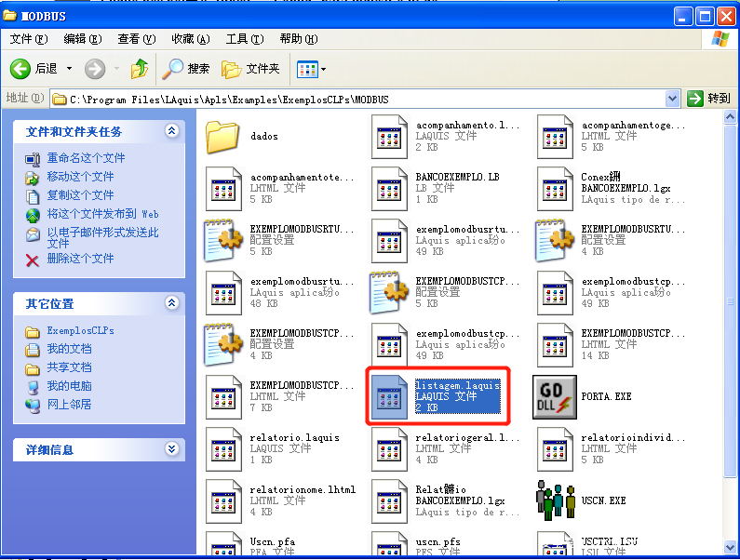Screen dimensions: 740x560
Task: Open the 工具(T) menu
Action: tap(245, 39)
